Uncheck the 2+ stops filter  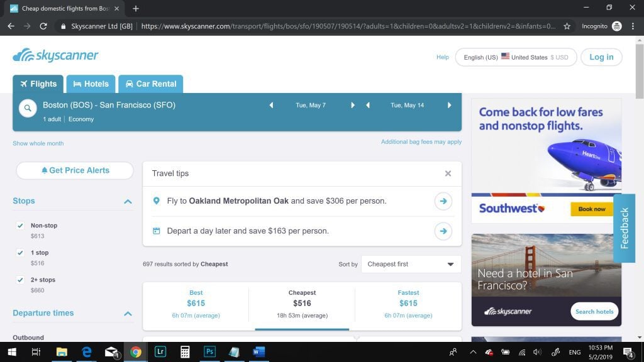click(20, 280)
